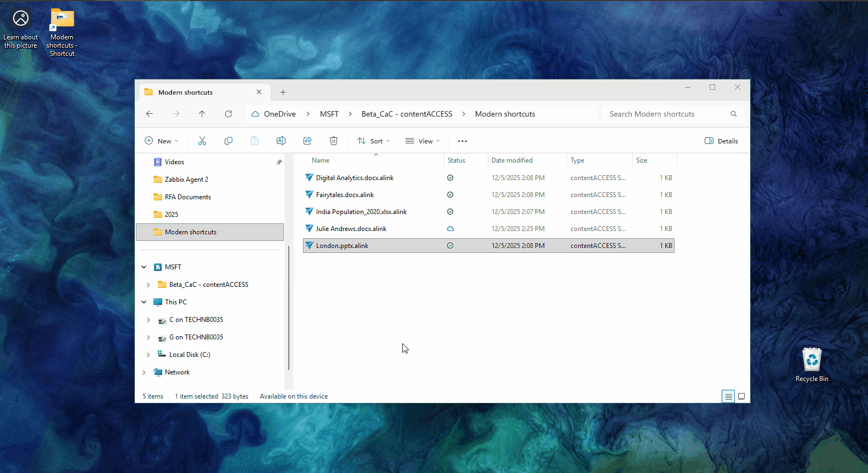Click the London.pptx.alink file icon
The width and height of the screenshot is (868, 473).
coord(309,245)
